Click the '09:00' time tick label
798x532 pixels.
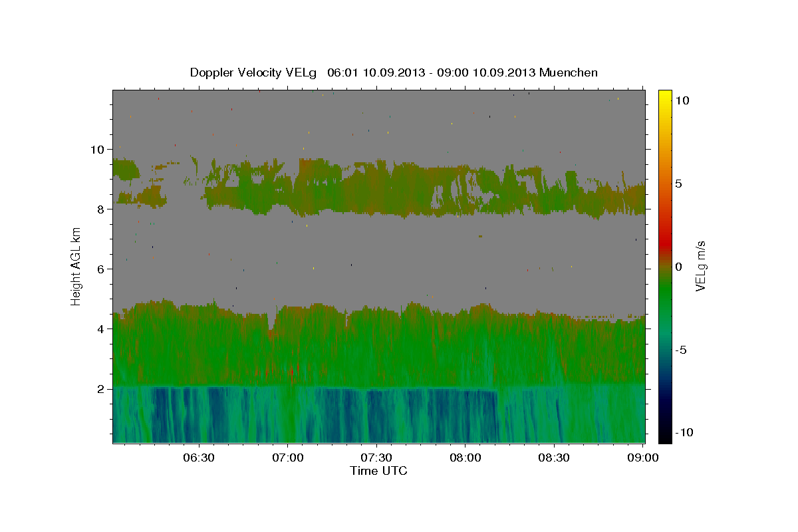[x=644, y=458]
